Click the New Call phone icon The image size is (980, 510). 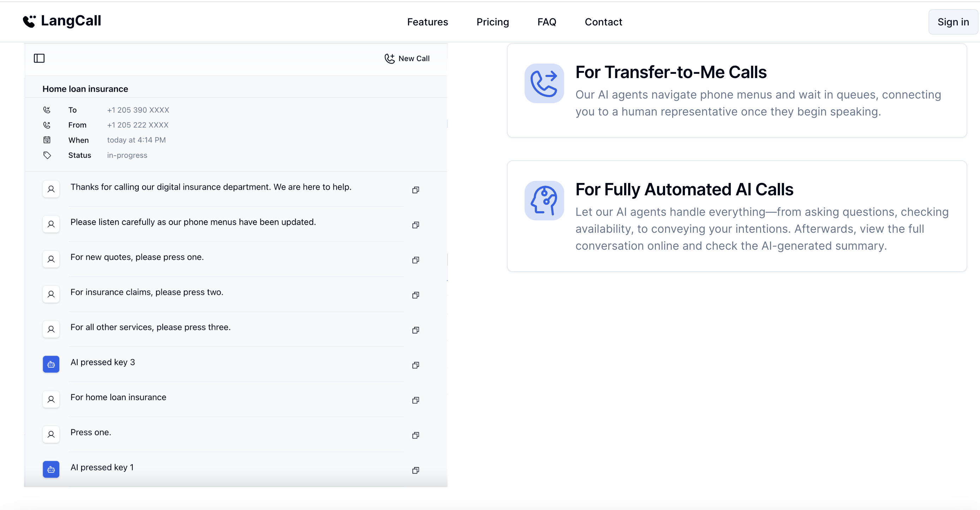pyautogui.click(x=389, y=59)
